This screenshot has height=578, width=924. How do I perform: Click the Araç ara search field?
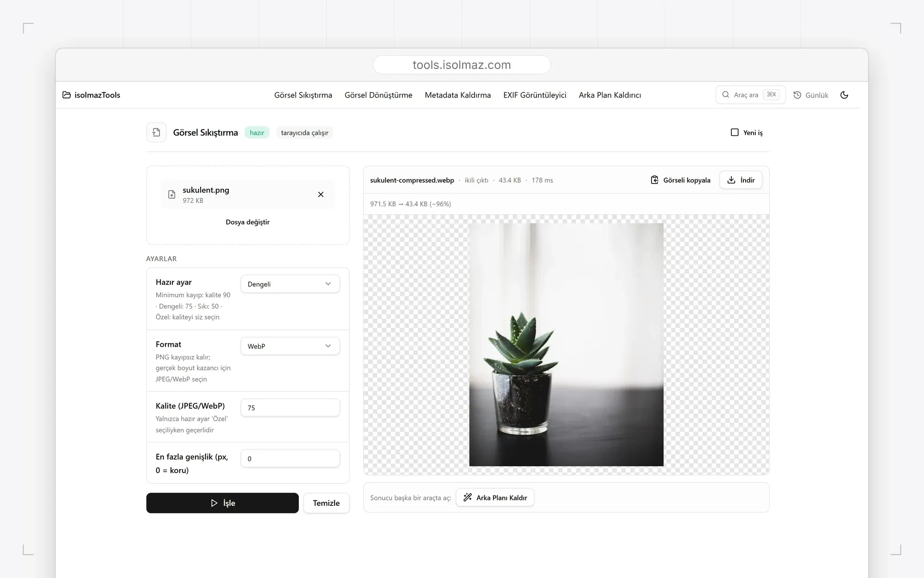point(750,95)
